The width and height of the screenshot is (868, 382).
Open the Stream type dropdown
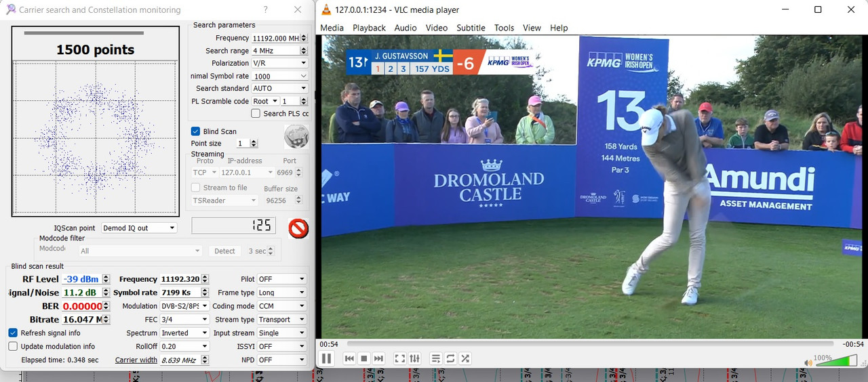click(x=282, y=319)
